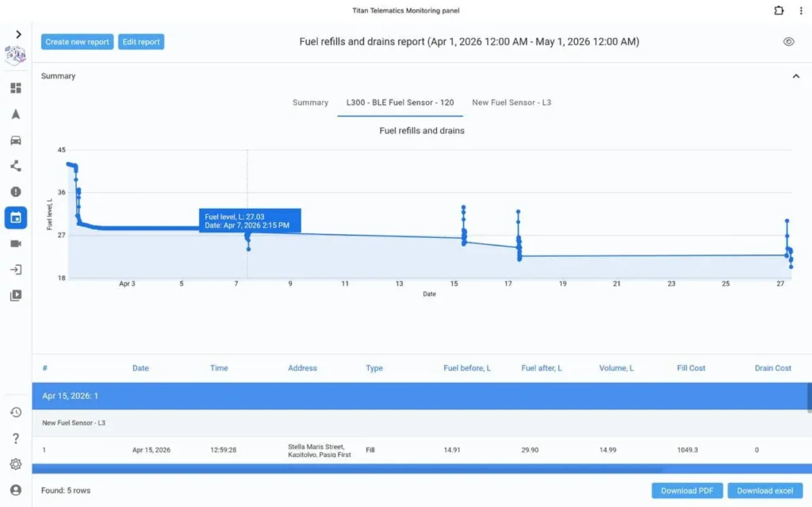Open the settings gear icon
Viewport: 812px width, 507px height.
[16, 464]
